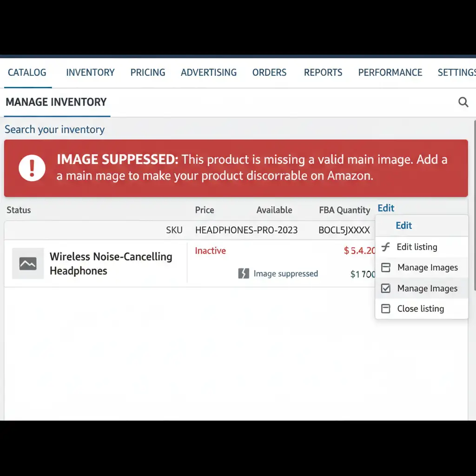Screen dimensions: 476x476
Task: Choose Edit listing from the dropdown menu
Action: pos(416,247)
